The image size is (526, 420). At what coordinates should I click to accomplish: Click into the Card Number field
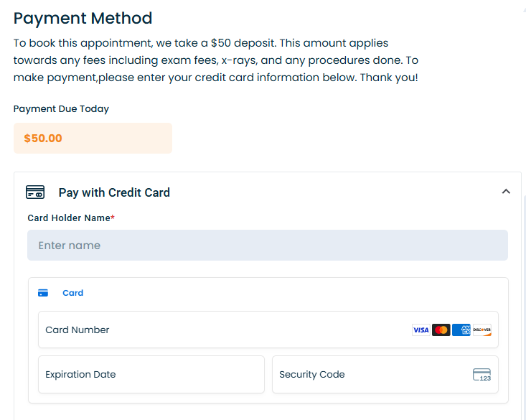[215, 330]
